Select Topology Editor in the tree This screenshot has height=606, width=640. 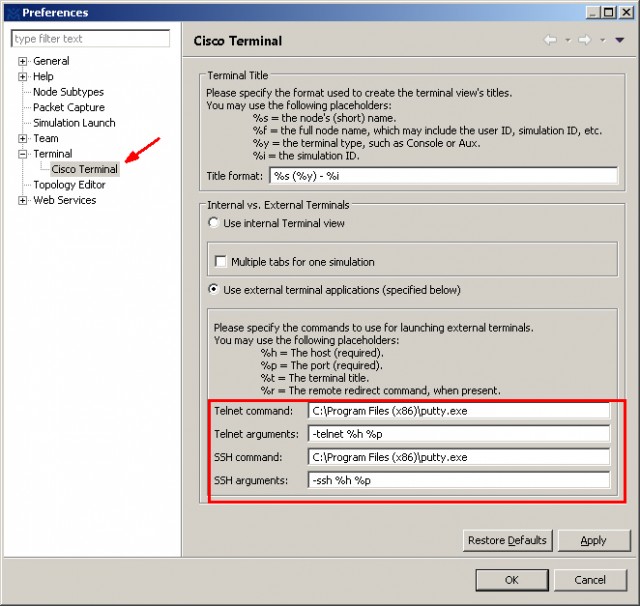pos(69,185)
